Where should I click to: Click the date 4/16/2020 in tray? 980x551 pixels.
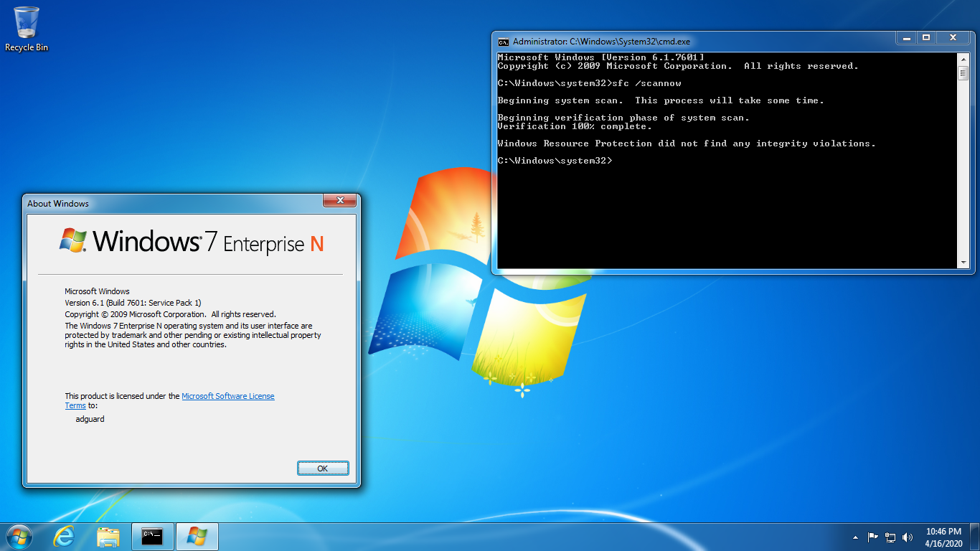[943, 544]
